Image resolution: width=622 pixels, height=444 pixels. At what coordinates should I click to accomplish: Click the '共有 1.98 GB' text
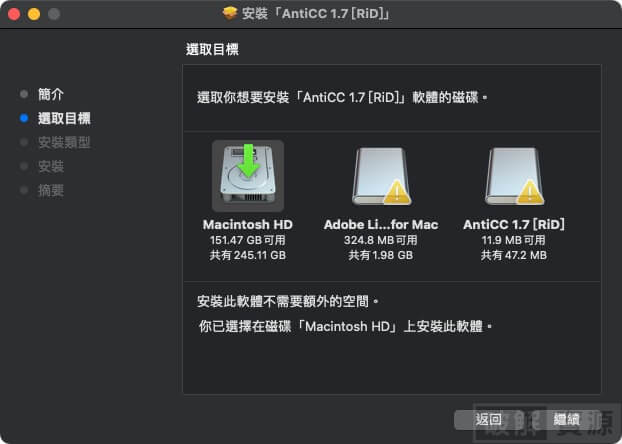coord(381,255)
